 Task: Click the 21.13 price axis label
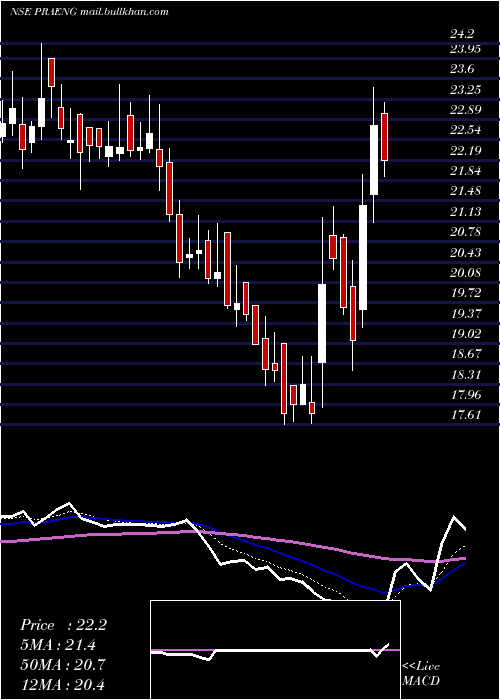(465, 212)
